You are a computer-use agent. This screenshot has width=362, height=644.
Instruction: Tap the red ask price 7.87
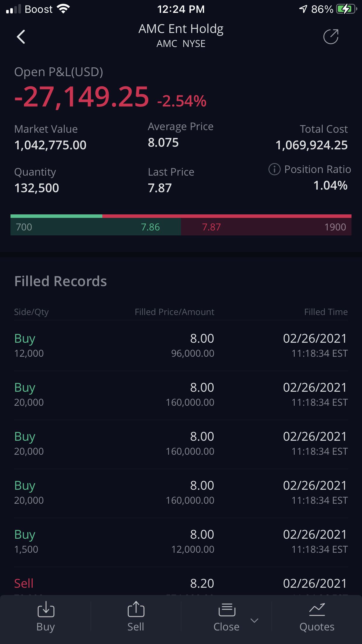click(211, 227)
